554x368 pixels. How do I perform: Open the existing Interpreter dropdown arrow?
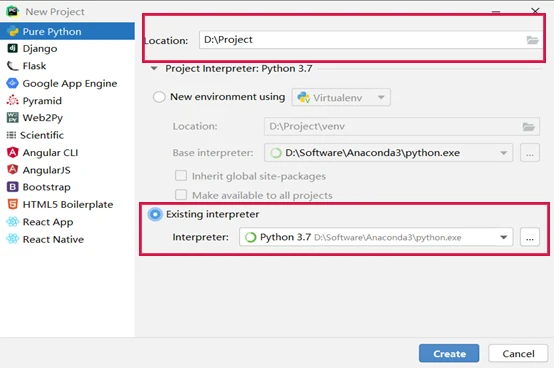pyautogui.click(x=504, y=237)
